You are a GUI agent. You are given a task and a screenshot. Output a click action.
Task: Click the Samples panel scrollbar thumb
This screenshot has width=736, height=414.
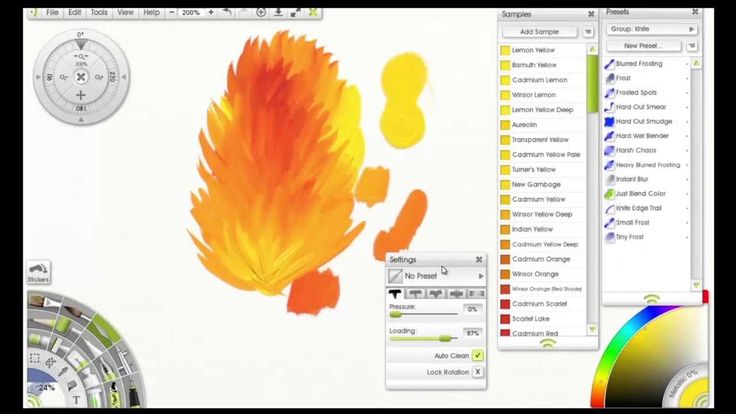point(592,84)
